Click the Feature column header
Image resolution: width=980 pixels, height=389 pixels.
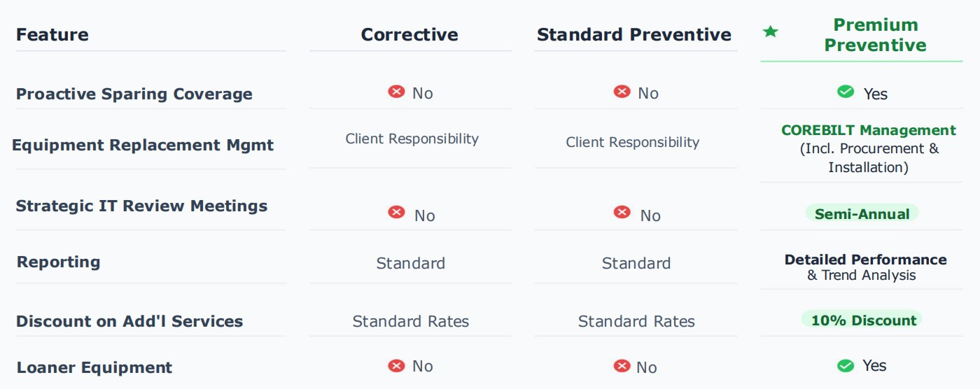tap(52, 34)
